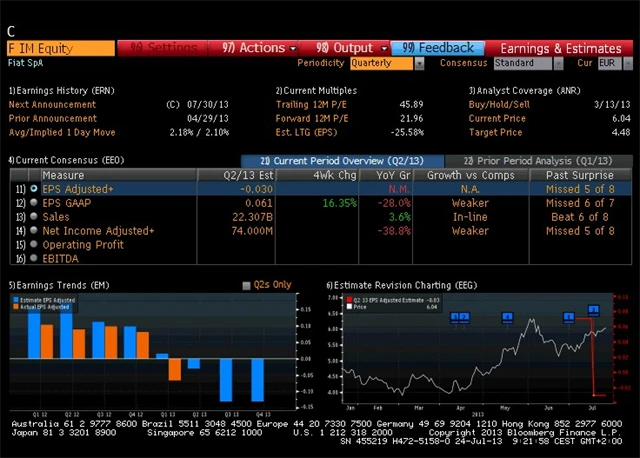Open 2) Current Multiples section
Viewport: 640px width, 458px height.
[316, 91]
